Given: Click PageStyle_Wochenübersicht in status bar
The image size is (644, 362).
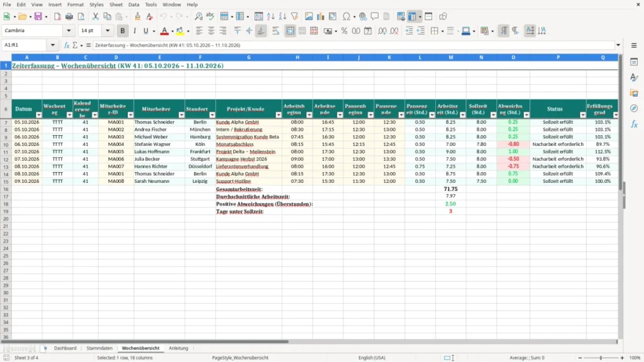Looking at the screenshot, I should pyautogui.click(x=240, y=358).
